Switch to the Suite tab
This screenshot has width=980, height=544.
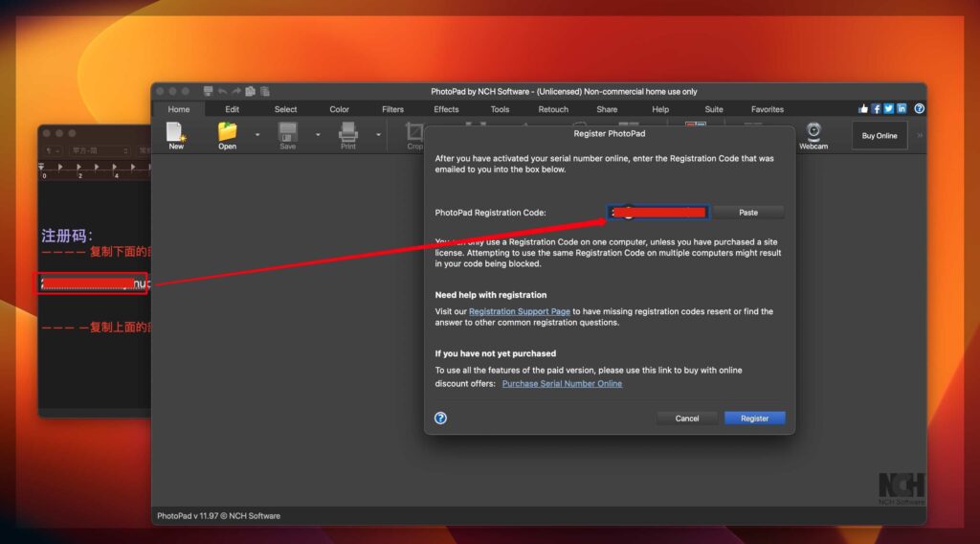pos(714,109)
